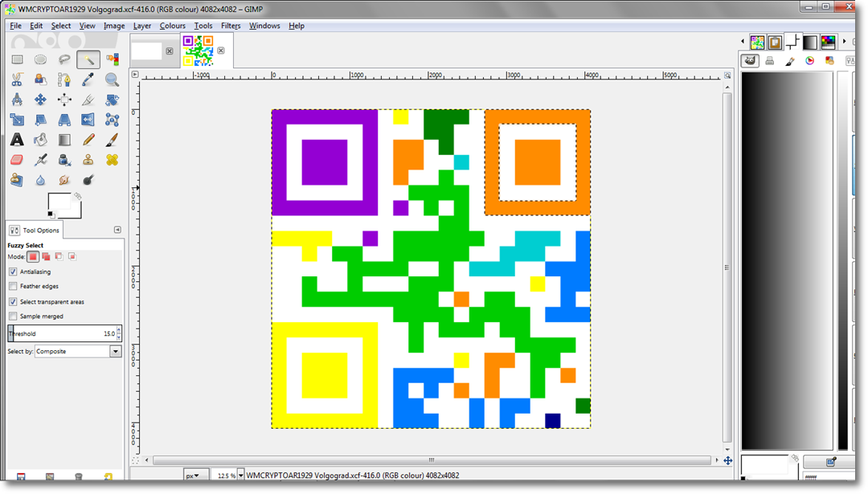Set selection mode to subtract from selection
The width and height of the screenshot is (868, 494).
[59, 257]
